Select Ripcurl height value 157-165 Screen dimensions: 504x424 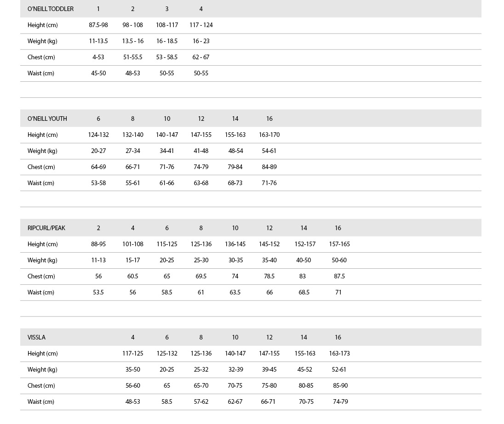339,244
